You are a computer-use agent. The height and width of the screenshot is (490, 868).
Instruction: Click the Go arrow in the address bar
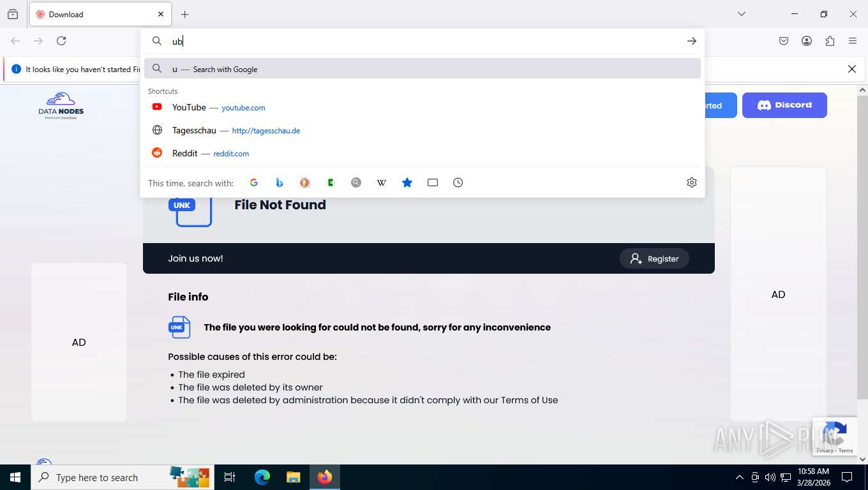coord(692,41)
